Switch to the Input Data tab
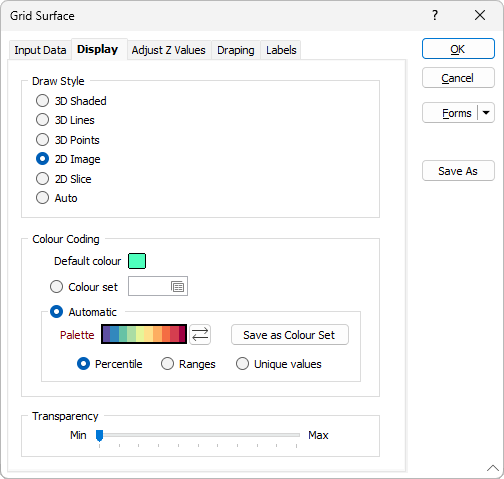504x479 pixels. [40, 50]
